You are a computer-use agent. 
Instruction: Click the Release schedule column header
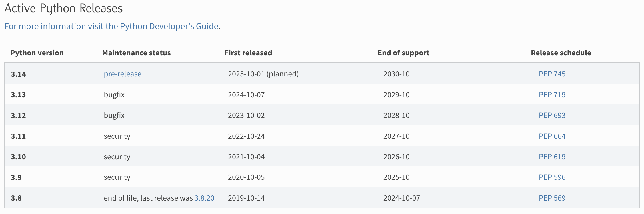(561, 53)
